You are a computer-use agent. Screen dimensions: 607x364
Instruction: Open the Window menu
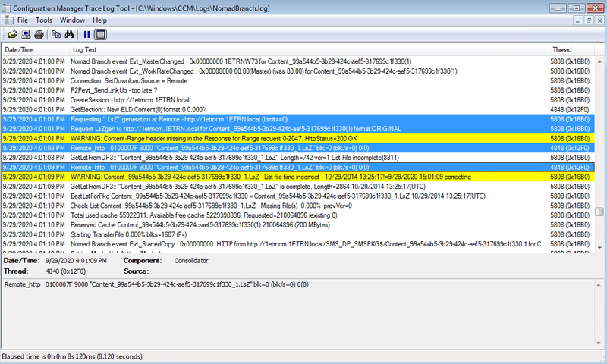[x=72, y=19]
